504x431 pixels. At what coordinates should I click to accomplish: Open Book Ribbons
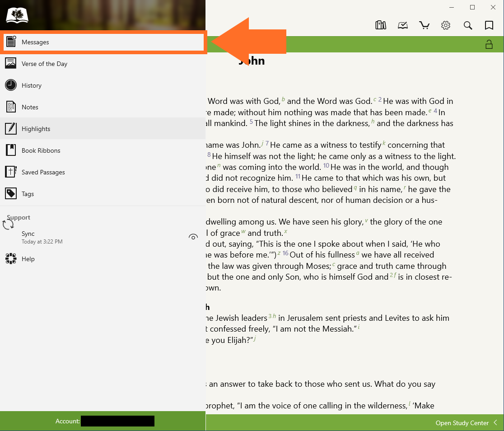[103, 150]
